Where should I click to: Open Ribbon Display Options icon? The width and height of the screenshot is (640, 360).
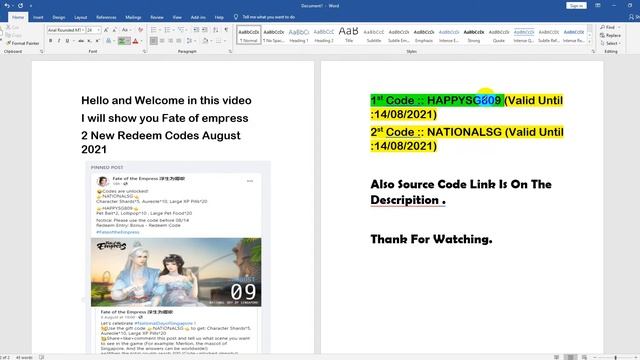pyautogui.click(x=598, y=6)
